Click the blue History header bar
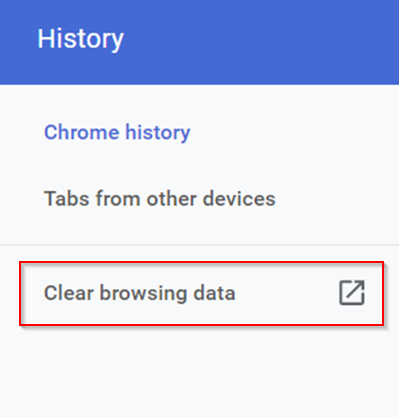The height and width of the screenshot is (417, 399). click(199, 42)
